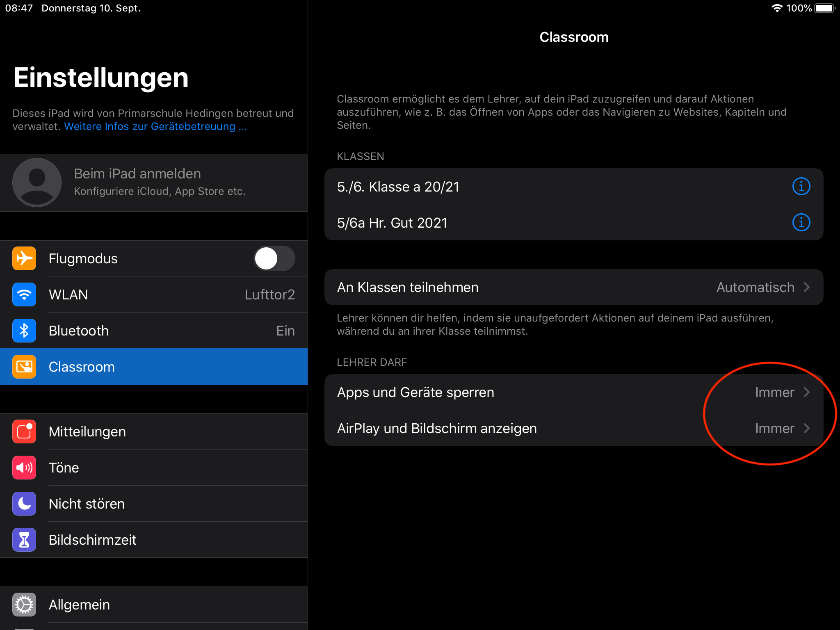Toggle the Flugmodus switch

[274, 258]
